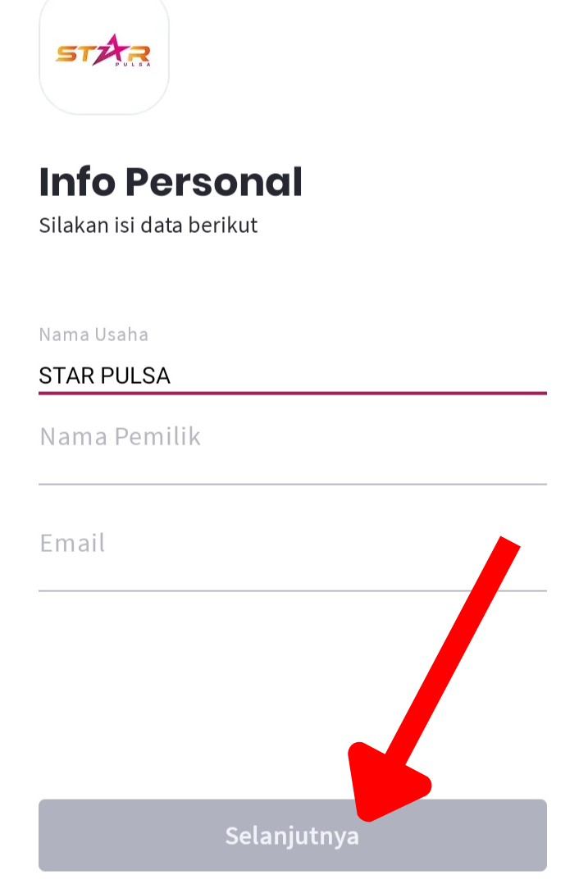Tap the Star Pulsa logo
The width and height of the screenshot is (588, 884).
(x=103, y=55)
